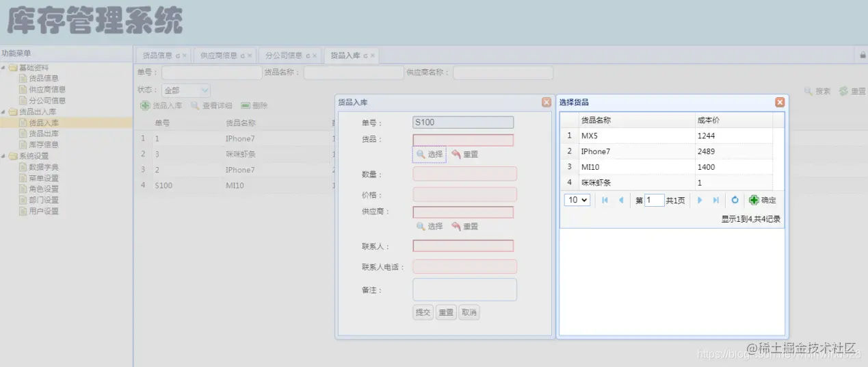
Task: Open 货品信息 in the sidebar tree
Action: coord(43,78)
